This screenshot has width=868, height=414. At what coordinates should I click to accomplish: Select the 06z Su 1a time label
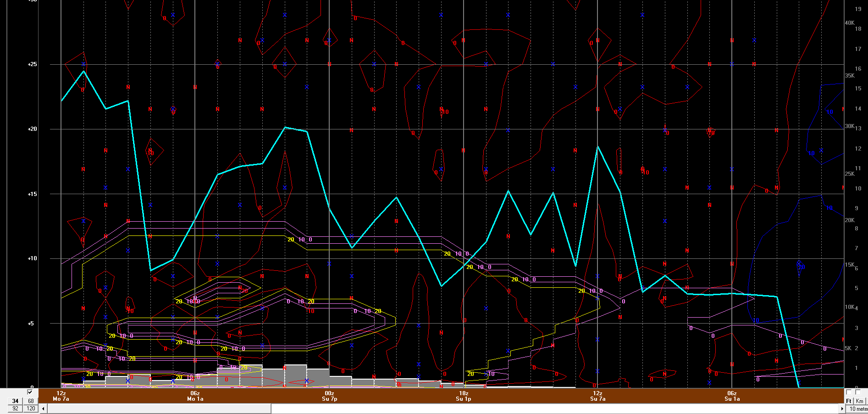pos(732,396)
